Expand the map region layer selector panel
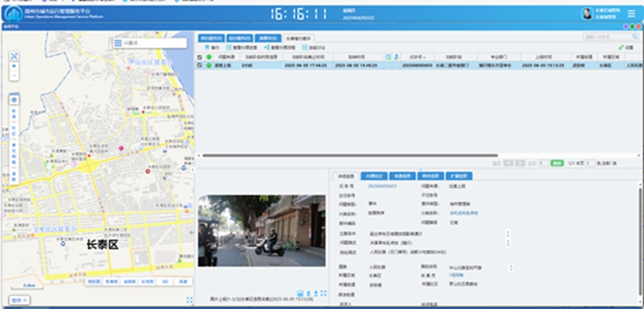The image size is (644, 309). coord(14,100)
